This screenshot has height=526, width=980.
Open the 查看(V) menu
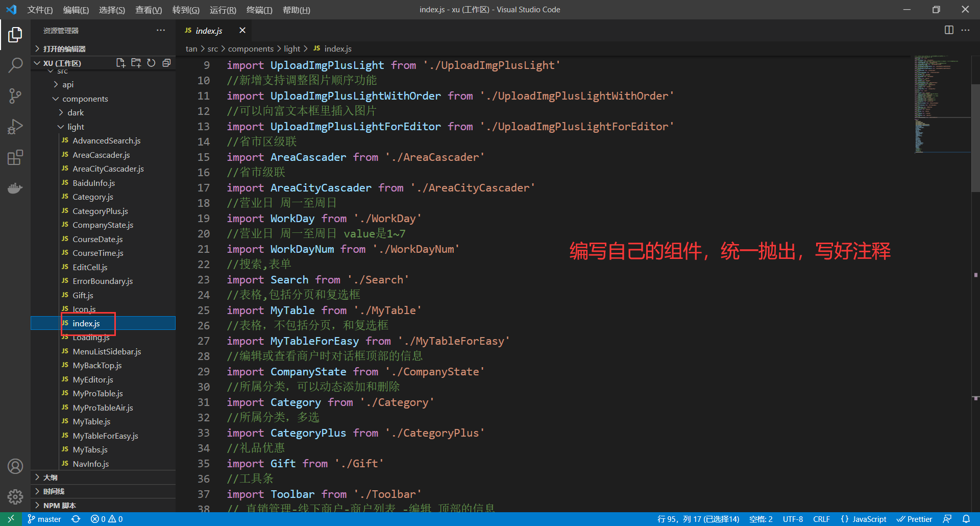tap(149, 10)
